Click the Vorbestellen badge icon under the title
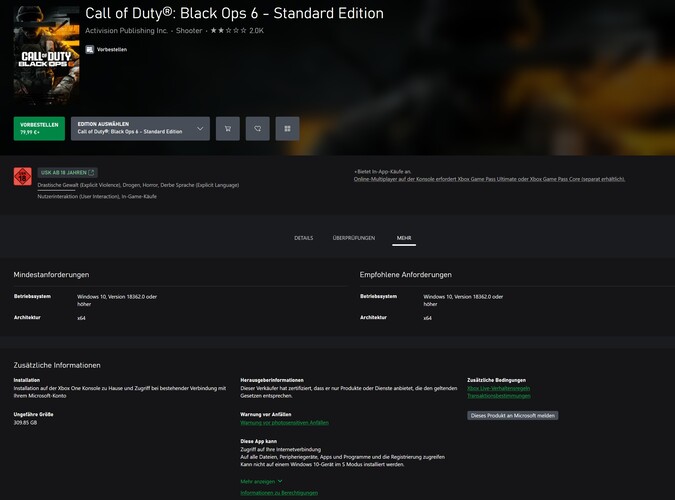Viewport: 675px width, 500px height. tap(90, 50)
